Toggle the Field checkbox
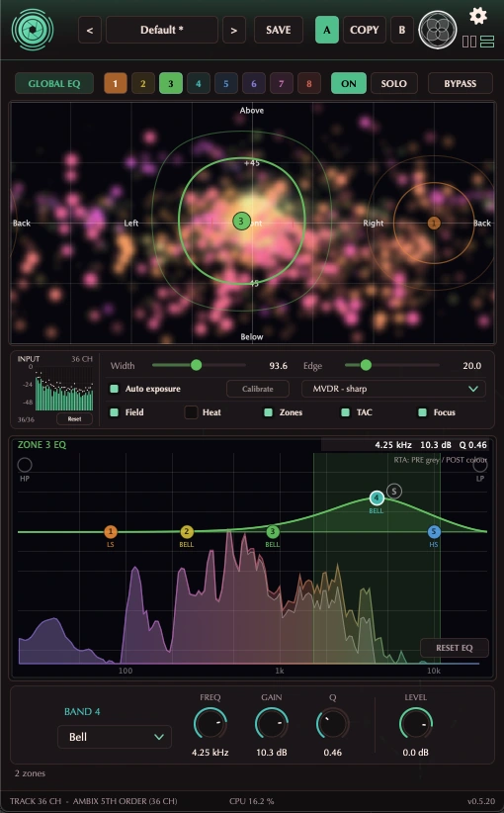The width and height of the screenshot is (504, 813). pyautogui.click(x=114, y=412)
